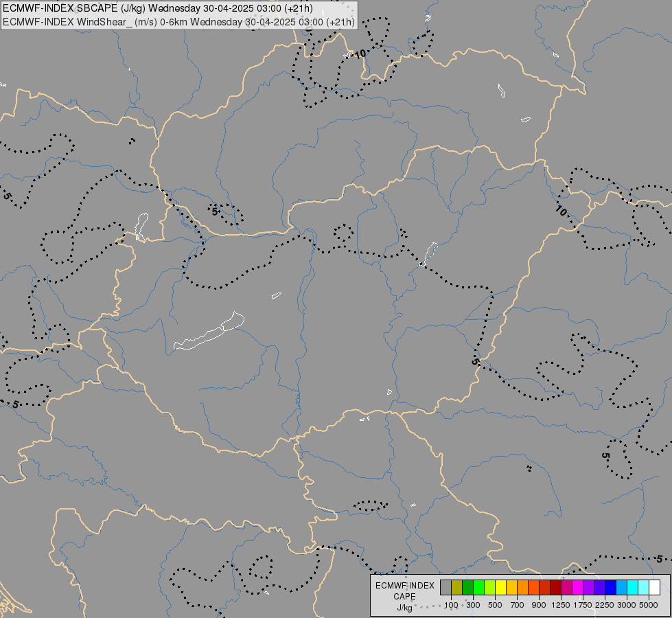Viewport: 672px width, 618px height.
Task: Select the bright magenta legend swatch
Action: tap(578, 588)
